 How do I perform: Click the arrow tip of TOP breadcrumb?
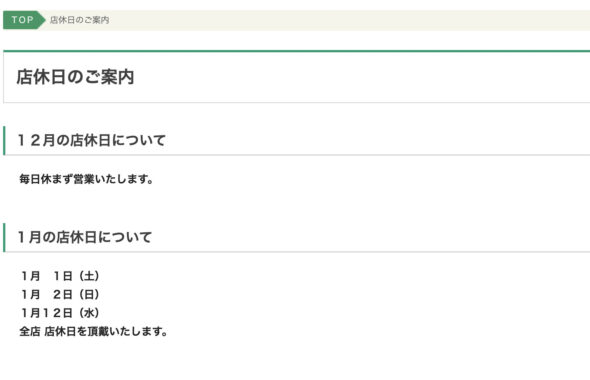pos(42,20)
